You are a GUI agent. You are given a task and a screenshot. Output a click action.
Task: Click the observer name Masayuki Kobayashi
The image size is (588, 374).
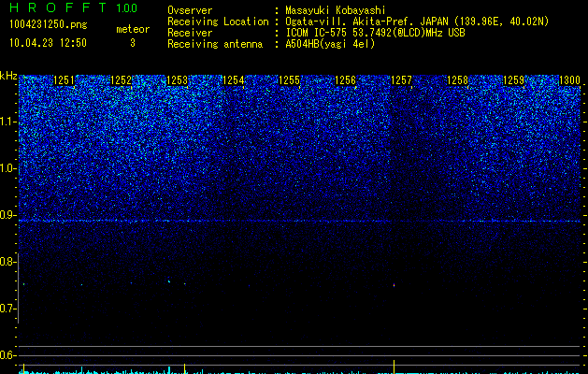pos(336,10)
